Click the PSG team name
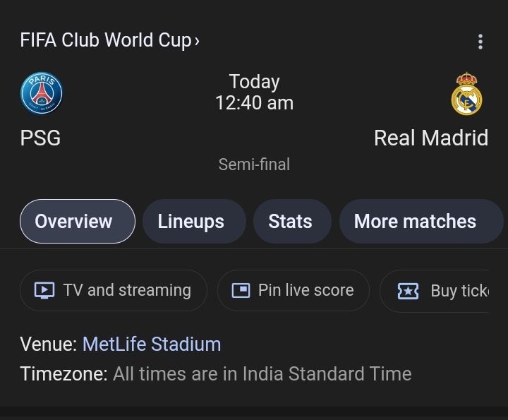This screenshot has height=420, width=508. click(40, 138)
